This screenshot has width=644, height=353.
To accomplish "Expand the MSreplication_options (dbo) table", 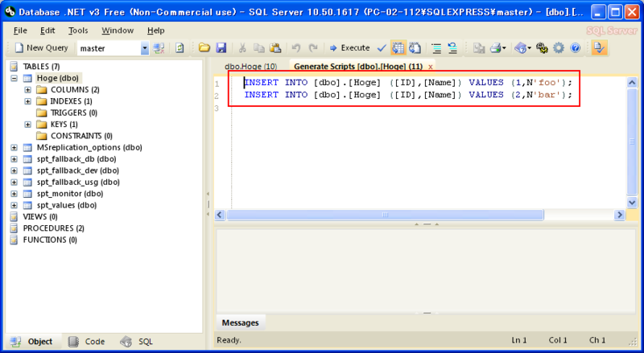I will (x=14, y=147).
